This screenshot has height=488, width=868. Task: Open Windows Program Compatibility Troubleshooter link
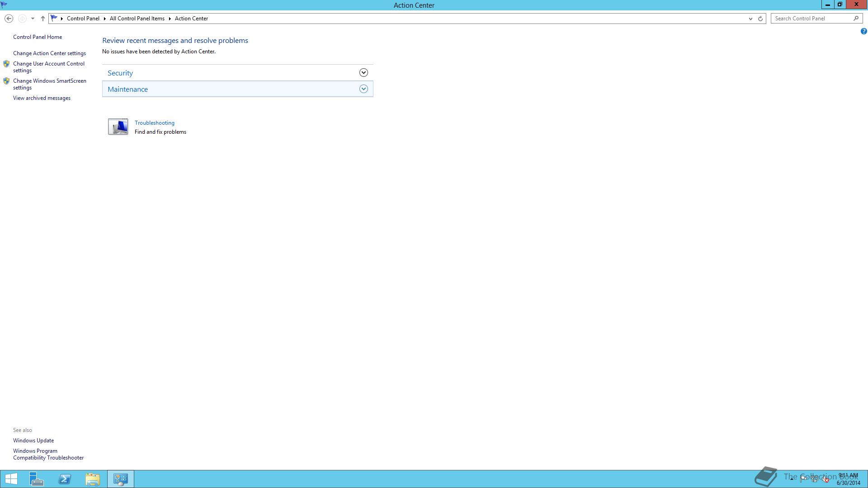(x=48, y=454)
